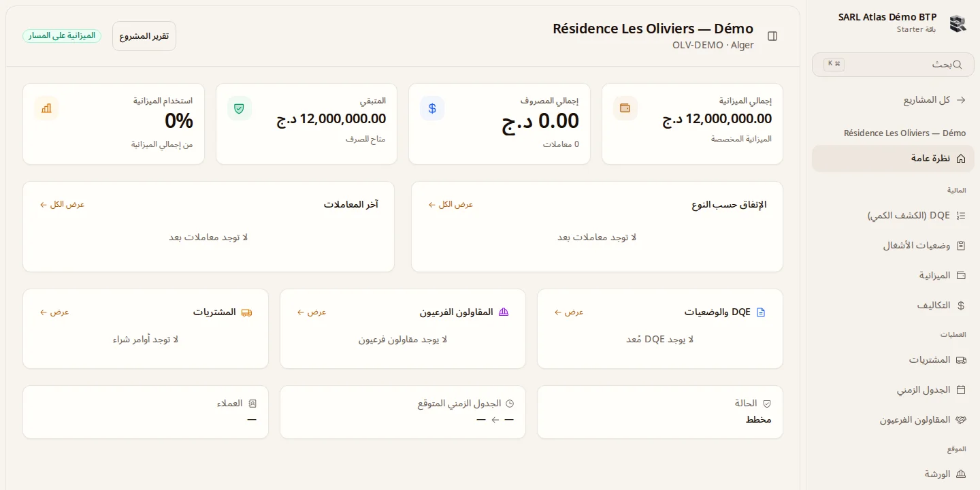Open الجدول الزمني in the sidebar
This screenshot has width=980, height=490.
[x=893, y=390]
